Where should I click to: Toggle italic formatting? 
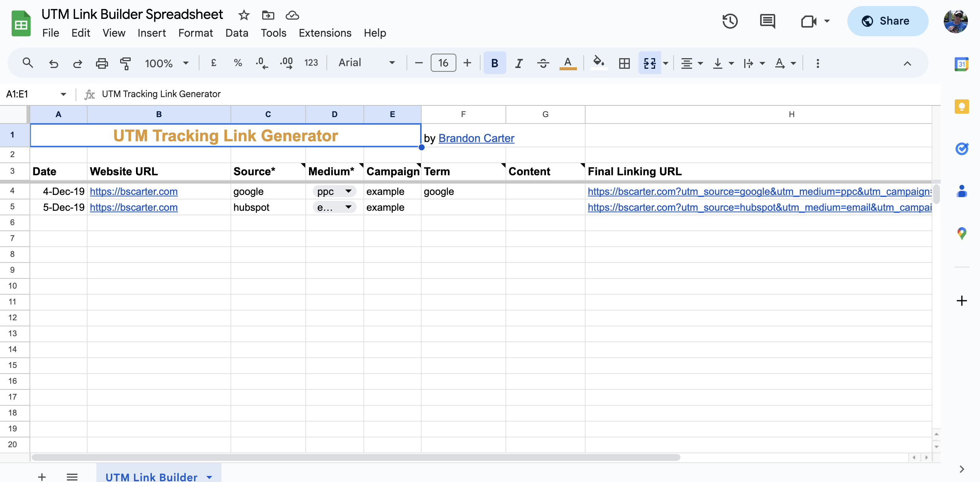(519, 63)
